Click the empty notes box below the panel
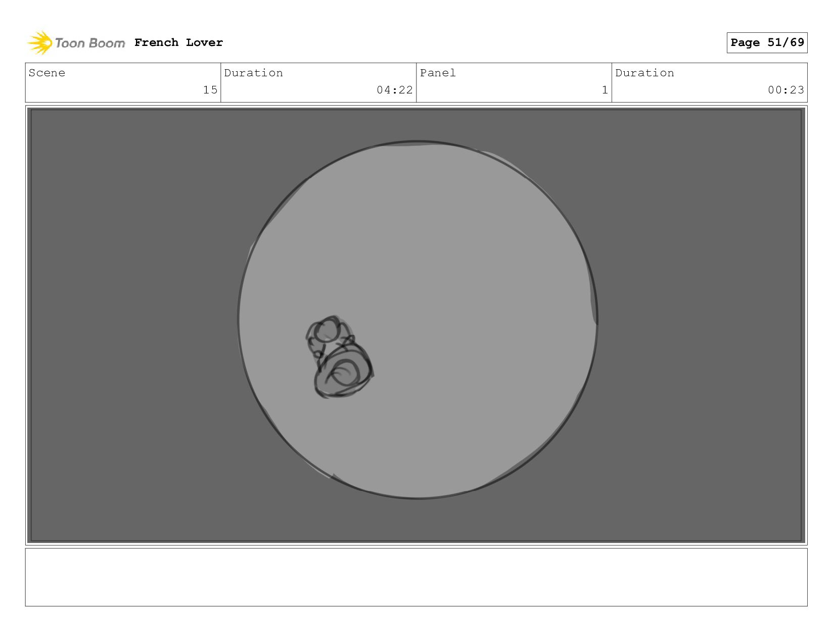Image resolution: width=834 pixels, height=644 pixels. [416, 577]
